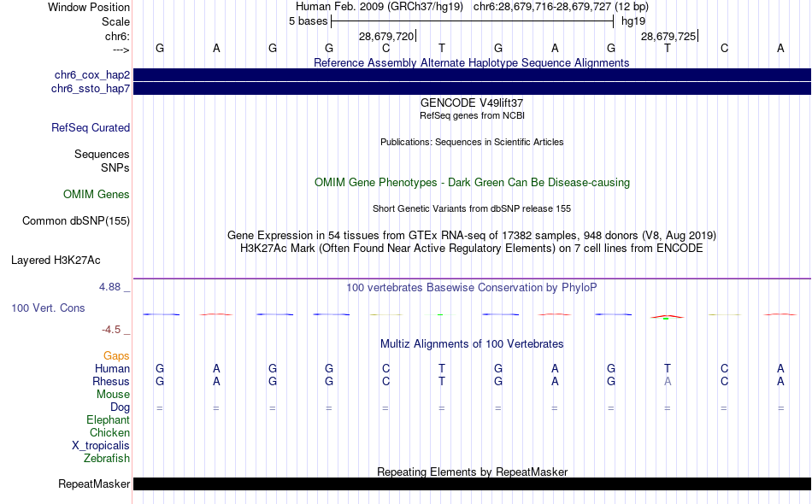Click the chr6_cox_hap2 track label
The width and height of the screenshot is (812, 504).
[x=92, y=74]
